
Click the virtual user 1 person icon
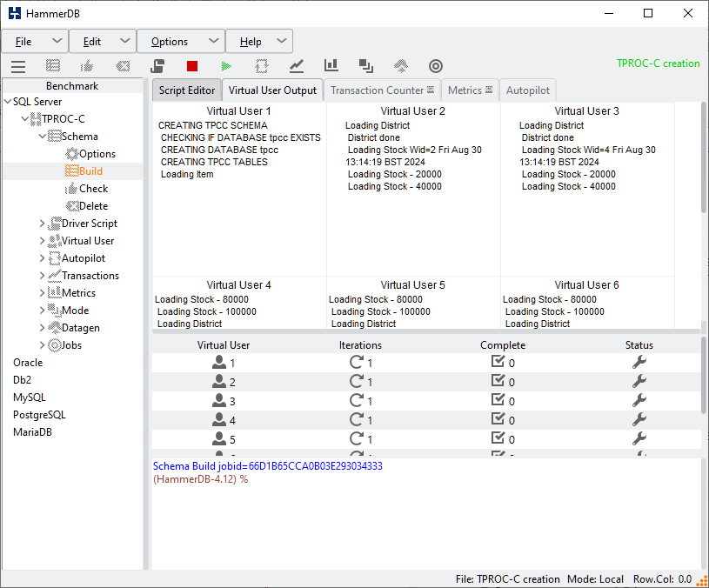pos(219,362)
